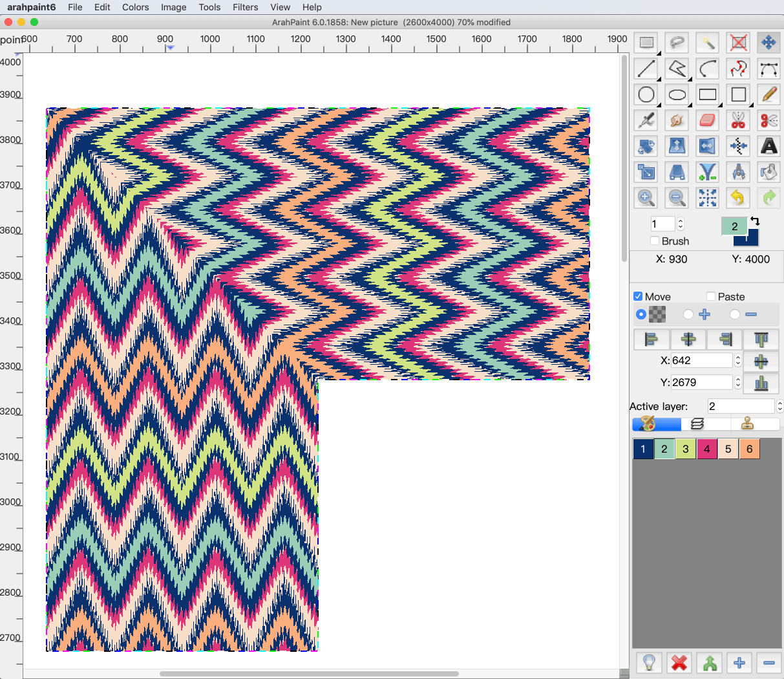Image resolution: width=784 pixels, height=679 pixels.
Task: Select the Bezier curve tool
Action: [769, 69]
